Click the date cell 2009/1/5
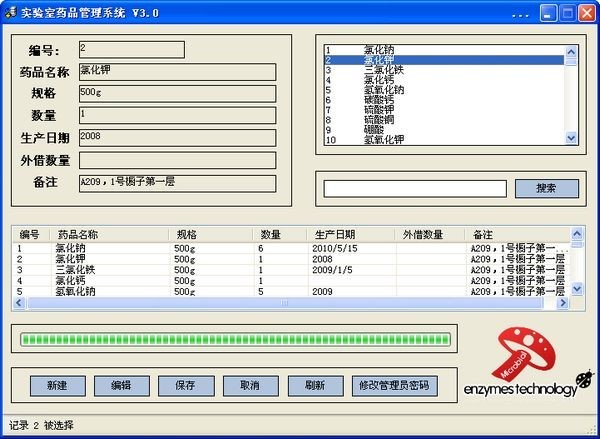This screenshot has height=439, width=600. pos(332,270)
